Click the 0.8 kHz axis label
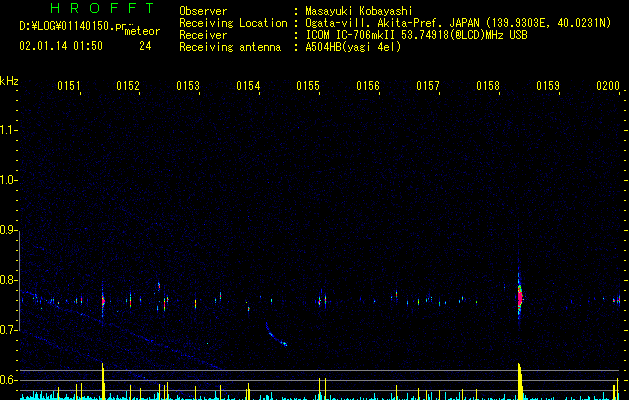The height and width of the screenshot is (400, 629). coord(9,280)
